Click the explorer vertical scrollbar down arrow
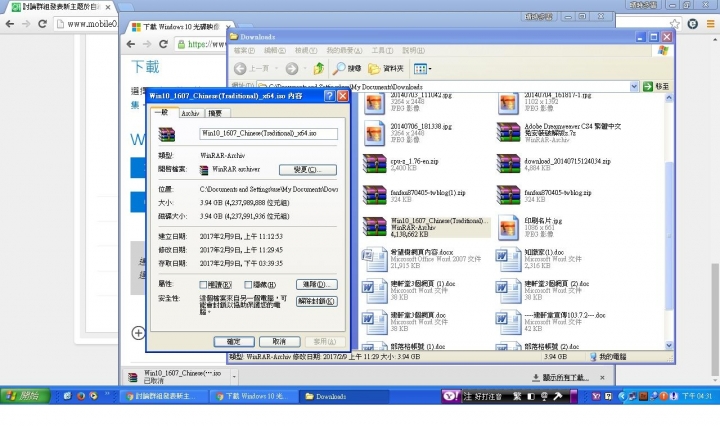 click(x=669, y=346)
